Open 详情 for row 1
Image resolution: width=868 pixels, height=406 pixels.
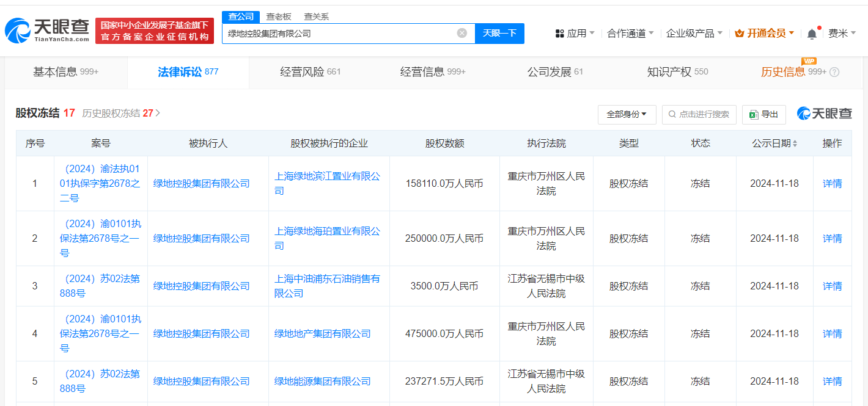[x=832, y=183]
